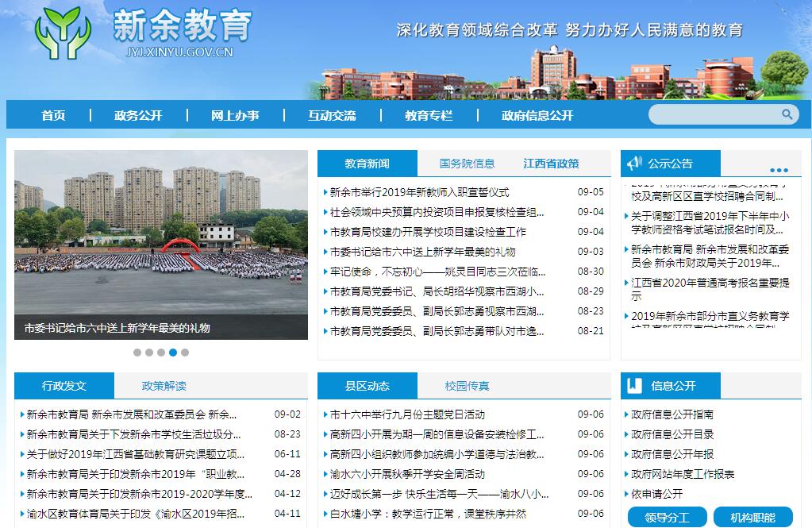Open 政府信息公开年报 link
Viewport: 812px width, 528px height.
pos(672,454)
